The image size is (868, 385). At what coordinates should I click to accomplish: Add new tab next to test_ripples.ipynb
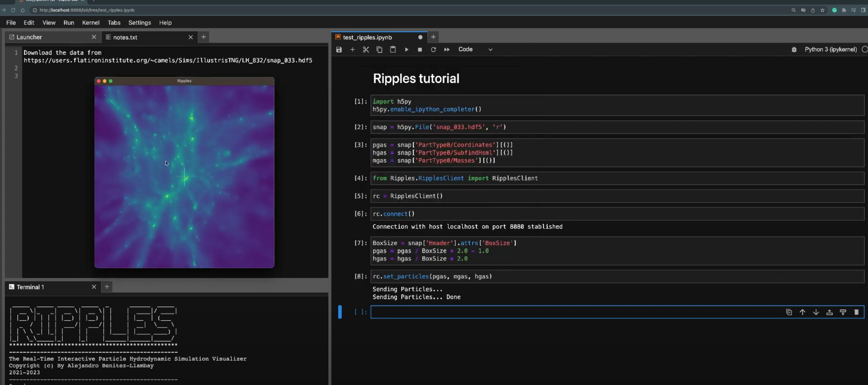433,37
